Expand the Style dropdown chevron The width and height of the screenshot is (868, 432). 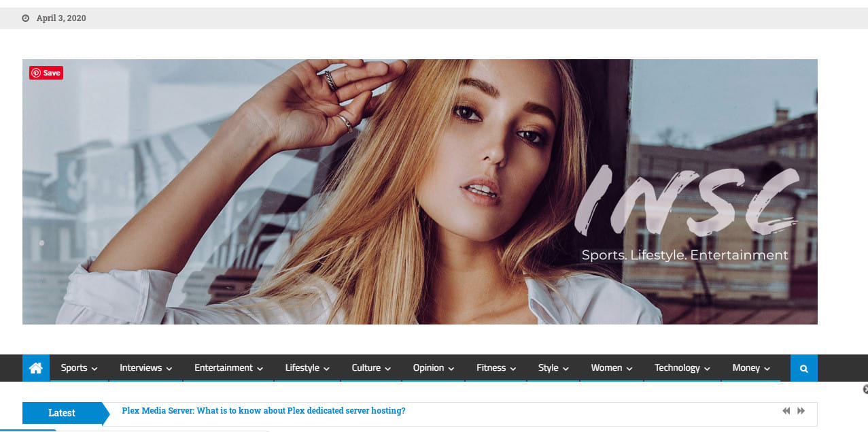tap(565, 369)
